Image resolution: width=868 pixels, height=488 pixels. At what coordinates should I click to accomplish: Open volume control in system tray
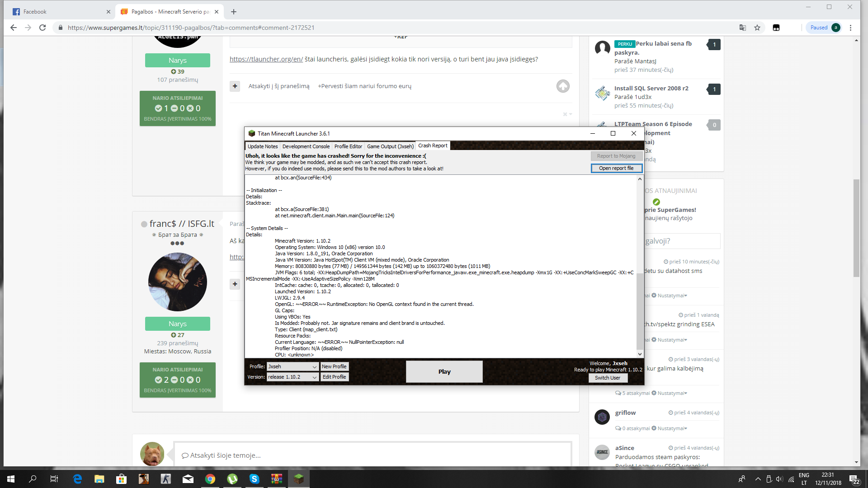click(779, 479)
